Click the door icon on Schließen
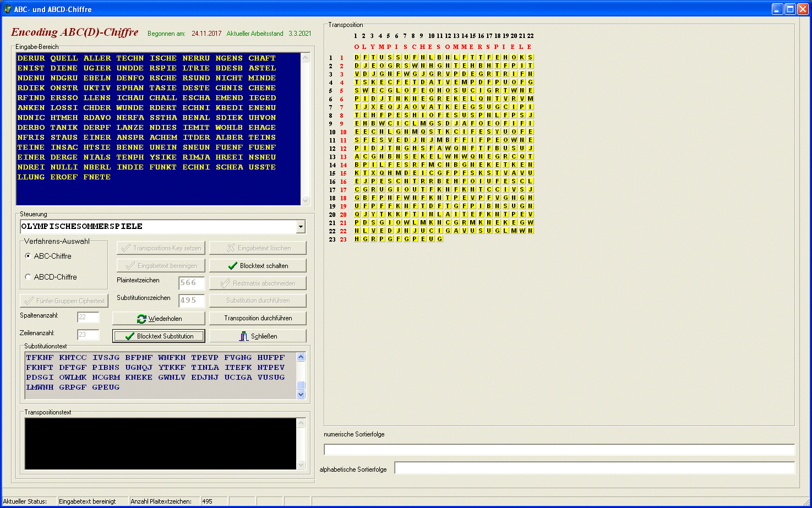Viewport: 812px width, 508px height. [x=244, y=336]
